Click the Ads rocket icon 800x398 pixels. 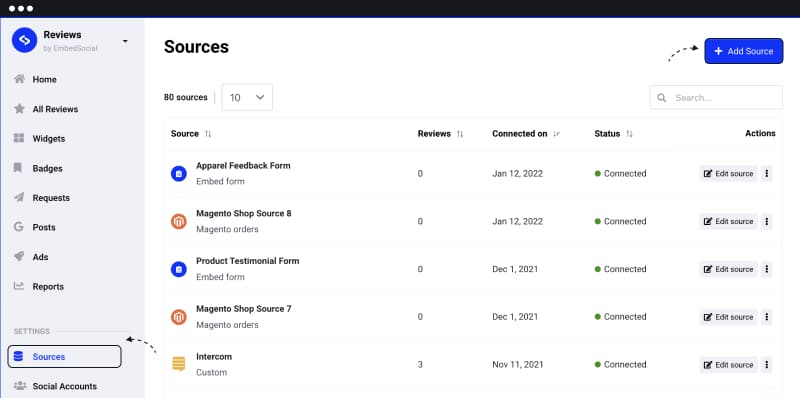coord(19,257)
